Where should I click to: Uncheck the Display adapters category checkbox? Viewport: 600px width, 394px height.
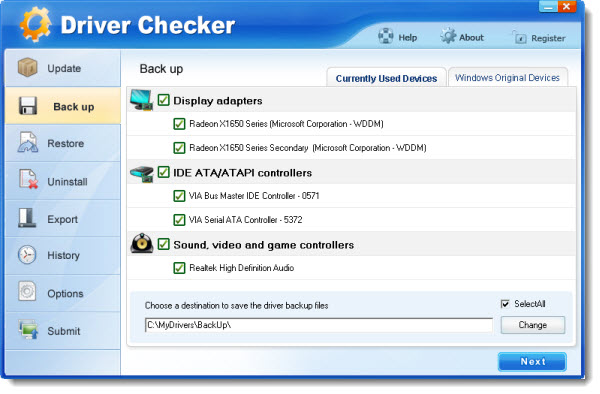click(x=163, y=100)
